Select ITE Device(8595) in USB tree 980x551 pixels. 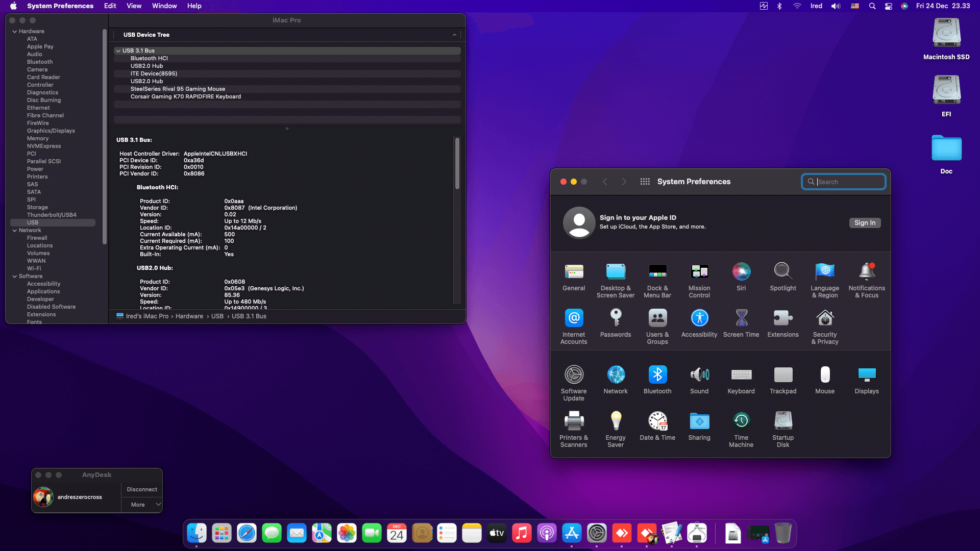[287, 73]
